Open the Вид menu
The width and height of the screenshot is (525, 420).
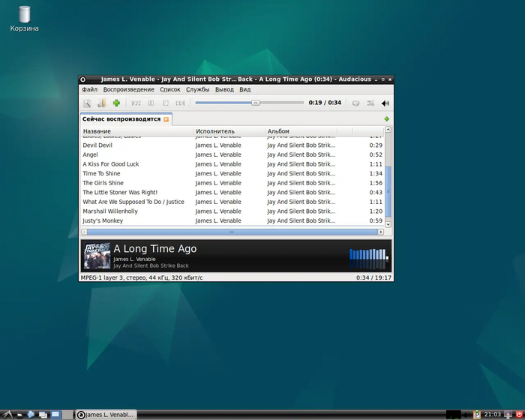(245, 89)
